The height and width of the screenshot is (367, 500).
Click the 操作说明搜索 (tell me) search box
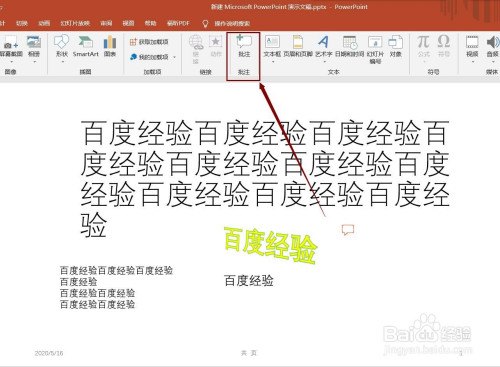(x=232, y=23)
